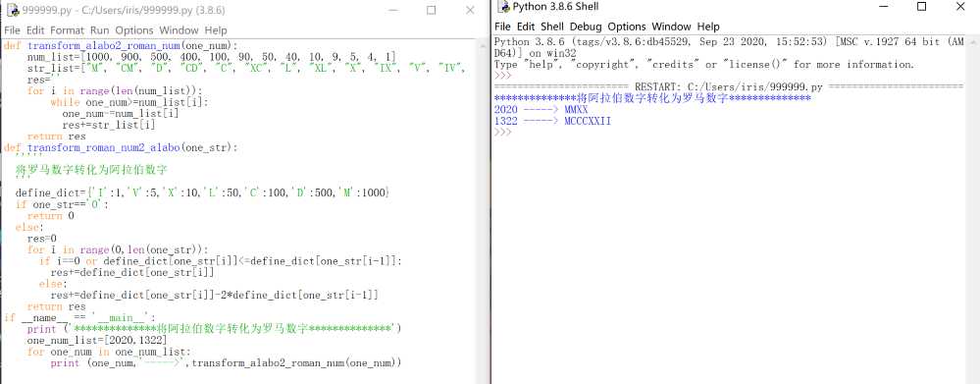Screen dimensions: 980x384
Task: Click the RESTART line in Python Shell
Action: click(x=729, y=87)
